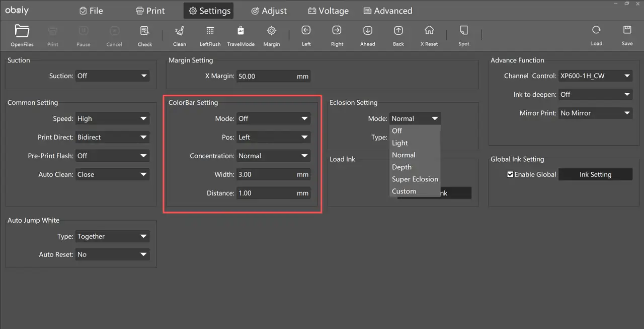
Task: Open the Print tab
Action: pos(150,11)
